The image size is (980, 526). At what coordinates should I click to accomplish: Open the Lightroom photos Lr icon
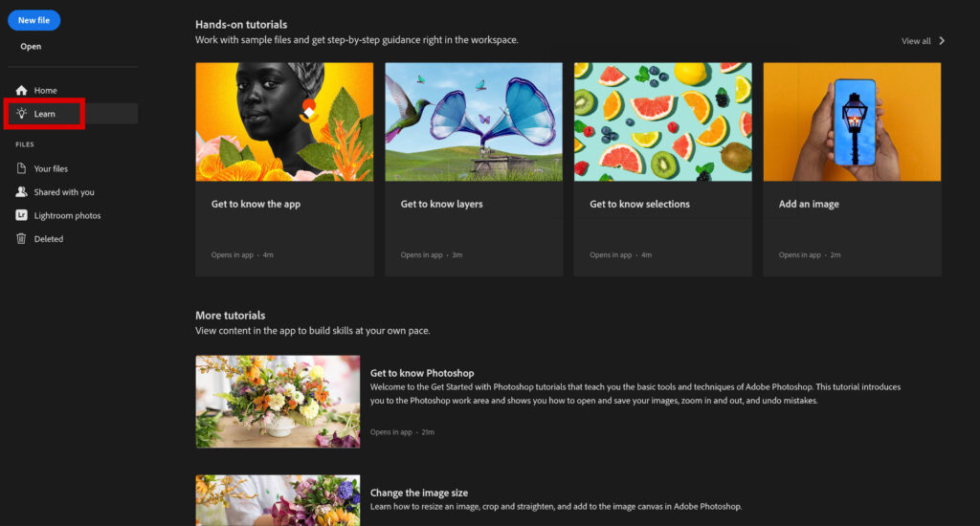point(21,215)
